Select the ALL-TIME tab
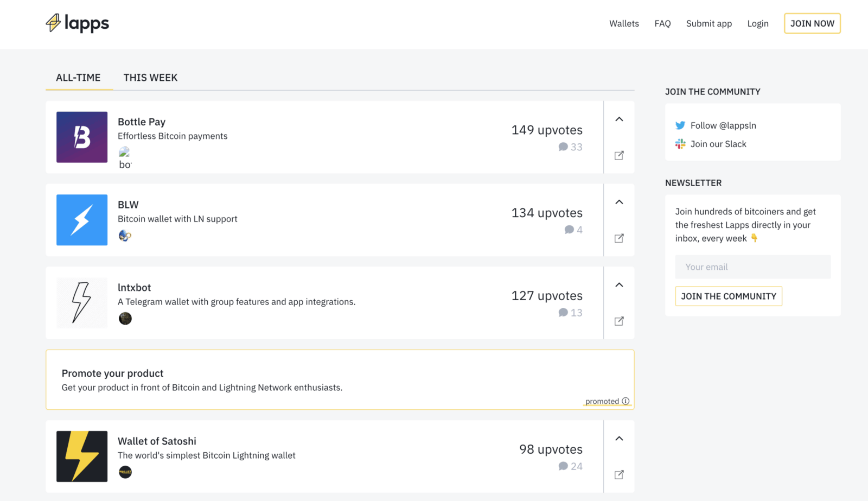The image size is (868, 501). [x=78, y=78]
